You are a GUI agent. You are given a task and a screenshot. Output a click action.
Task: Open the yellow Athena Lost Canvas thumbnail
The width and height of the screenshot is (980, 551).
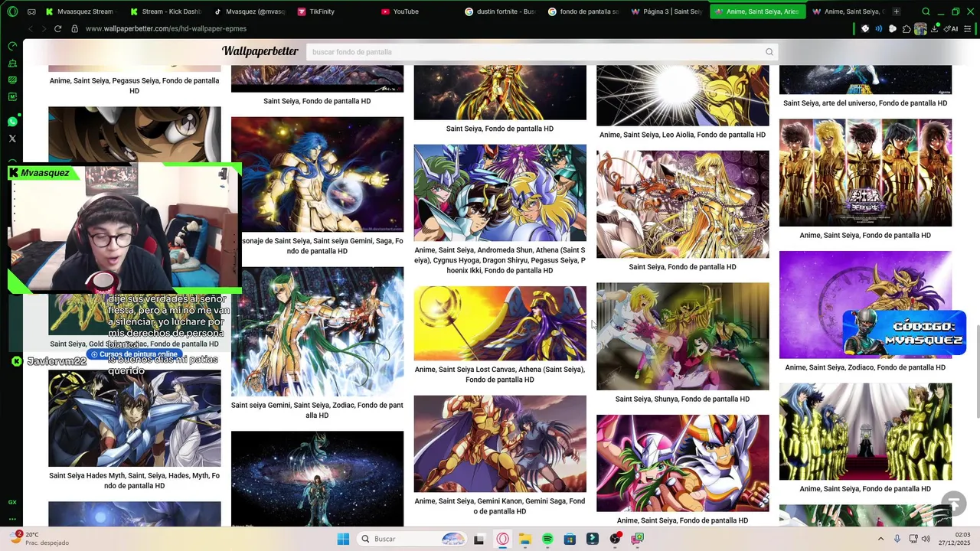click(x=500, y=324)
